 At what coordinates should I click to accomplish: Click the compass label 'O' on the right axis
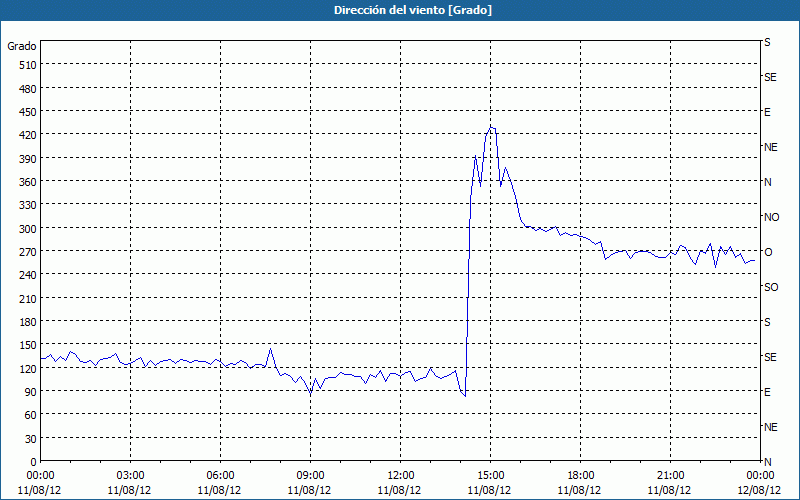tap(768, 252)
